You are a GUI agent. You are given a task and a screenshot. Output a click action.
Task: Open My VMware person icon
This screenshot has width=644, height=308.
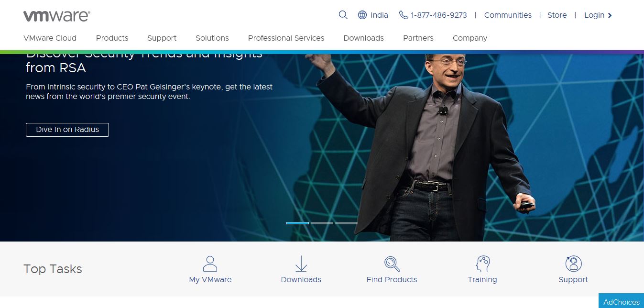pyautogui.click(x=210, y=264)
